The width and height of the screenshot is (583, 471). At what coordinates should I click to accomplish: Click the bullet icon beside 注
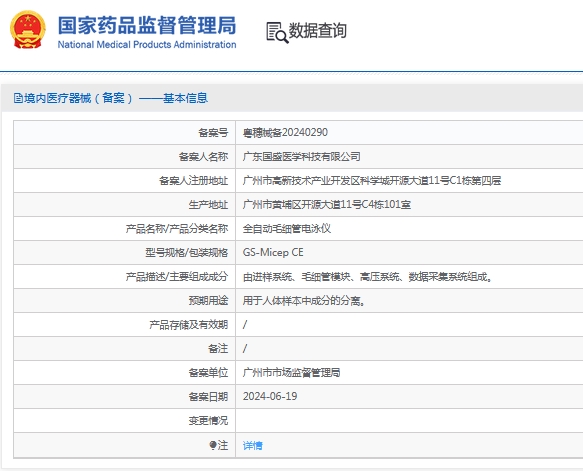[x=213, y=445]
